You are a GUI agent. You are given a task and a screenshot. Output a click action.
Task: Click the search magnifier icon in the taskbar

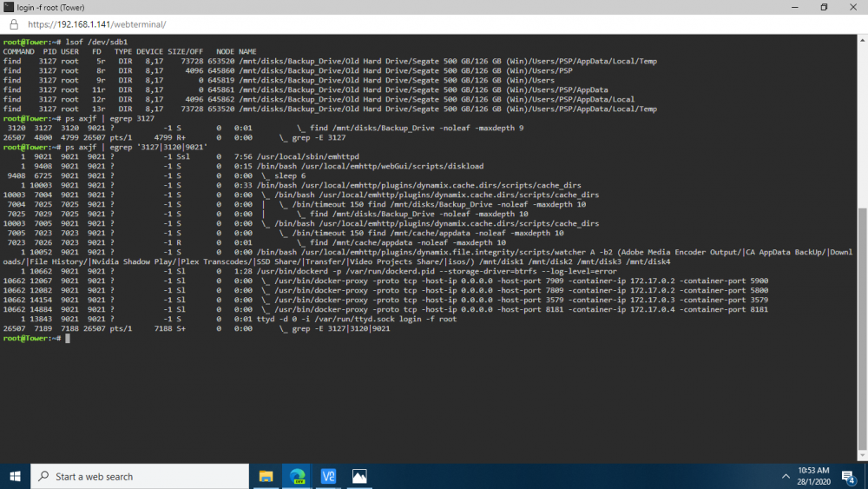tap(43, 476)
